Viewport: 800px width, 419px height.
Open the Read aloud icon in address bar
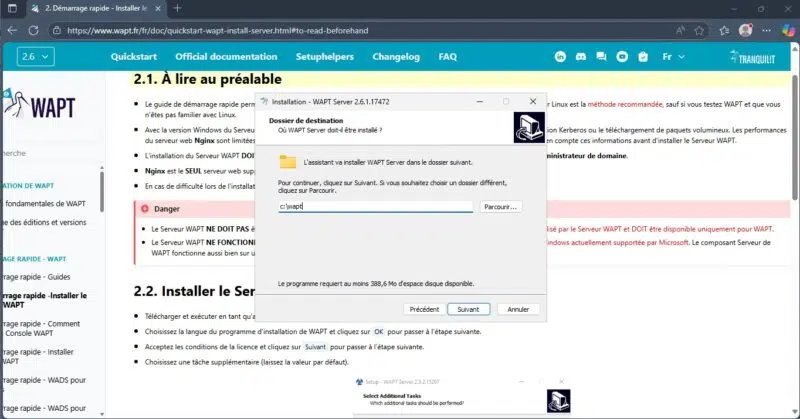click(x=680, y=31)
